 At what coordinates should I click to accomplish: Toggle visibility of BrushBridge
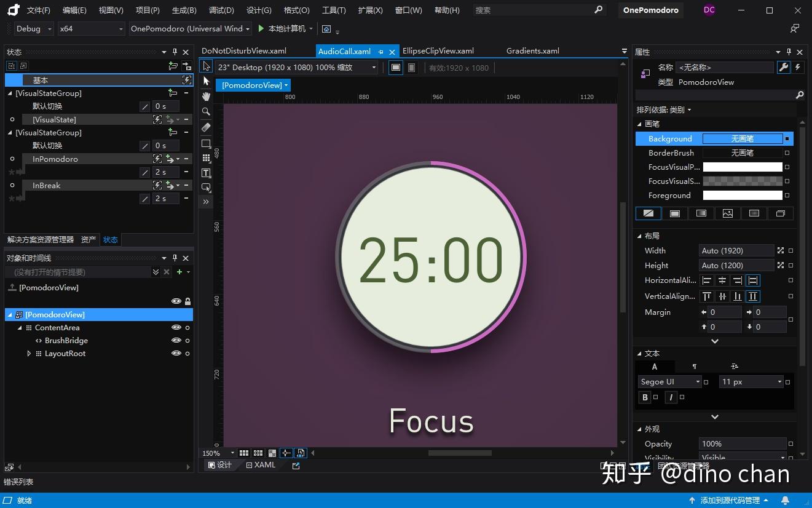coord(176,340)
